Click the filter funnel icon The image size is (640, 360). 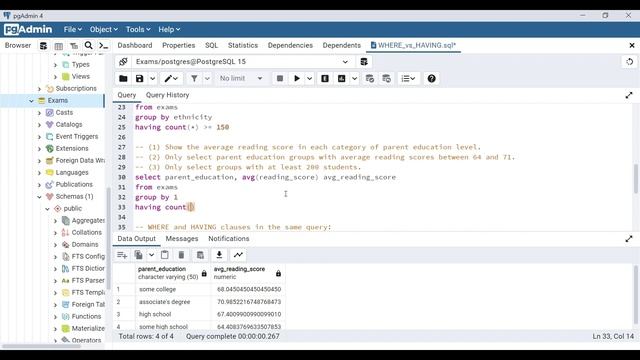pyautogui.click(x=194, y=78)
